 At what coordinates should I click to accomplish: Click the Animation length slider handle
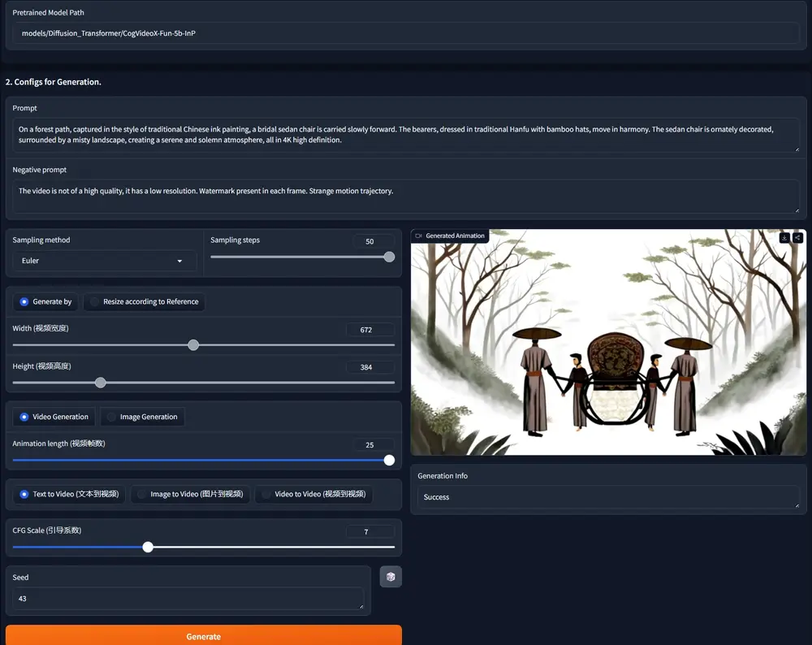(x=390, y=460)
